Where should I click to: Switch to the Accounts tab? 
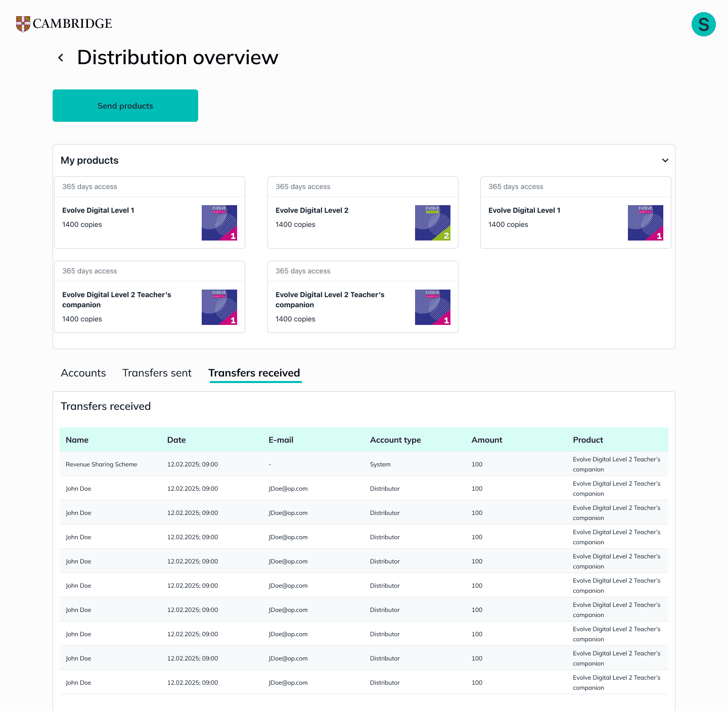coord(83,373)
